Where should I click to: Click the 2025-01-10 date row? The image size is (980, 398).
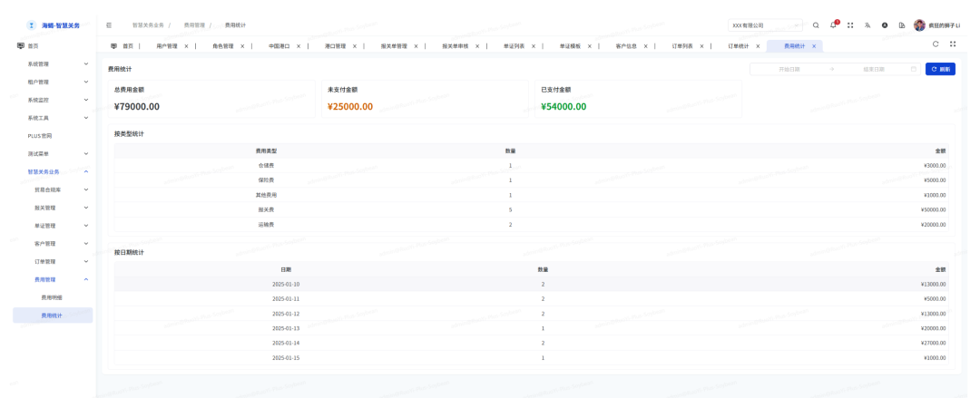531,285
